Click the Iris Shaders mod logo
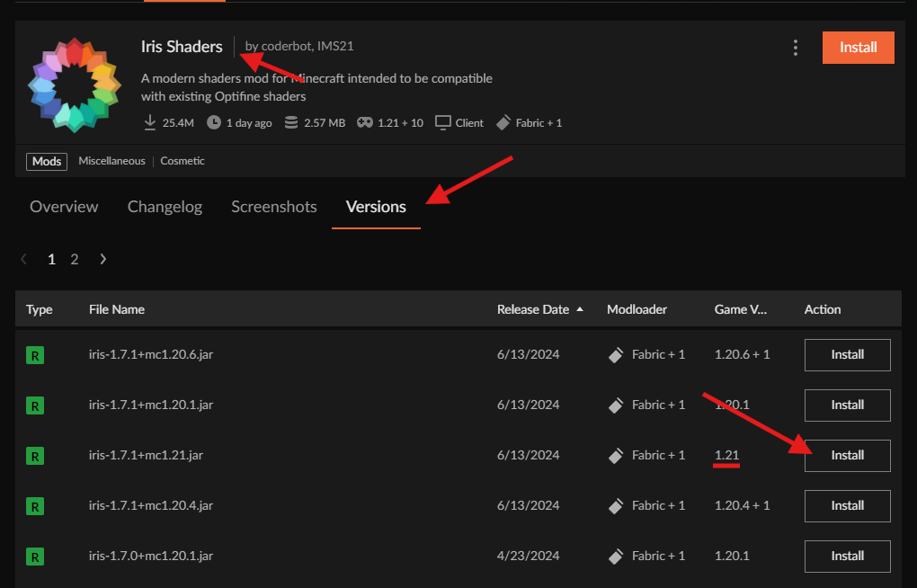The width and height of the screenshot is (917, 588). tap(74, 84)
